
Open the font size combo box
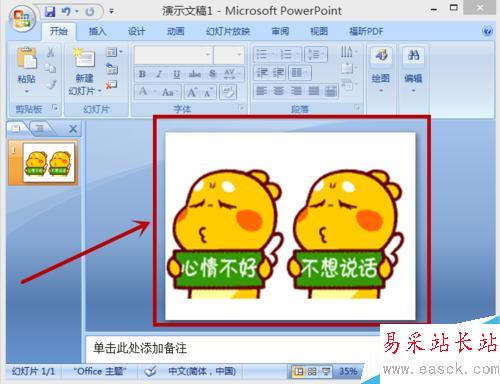coord(229,54)
